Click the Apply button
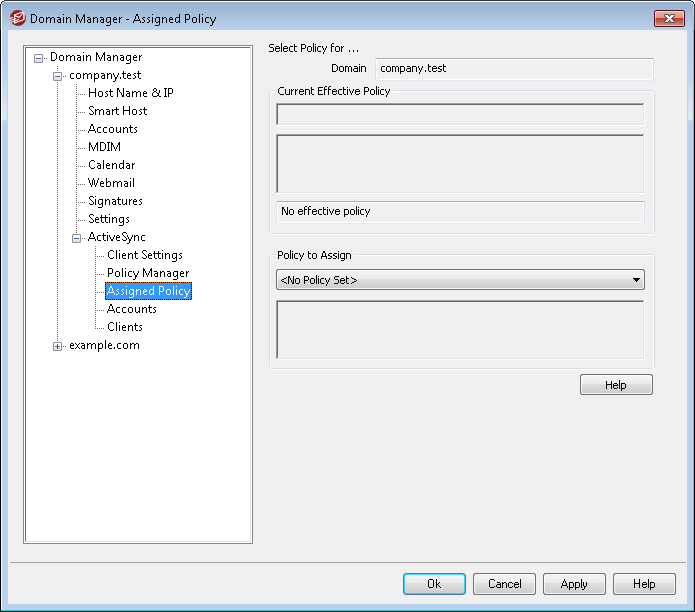The width and height of the screenshot is (695, 612). [574, 584]
